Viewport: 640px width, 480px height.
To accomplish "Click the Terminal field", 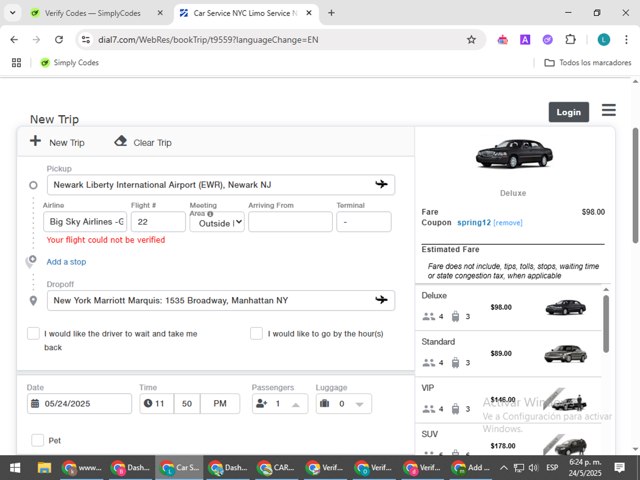I will [x=364, y=222].
